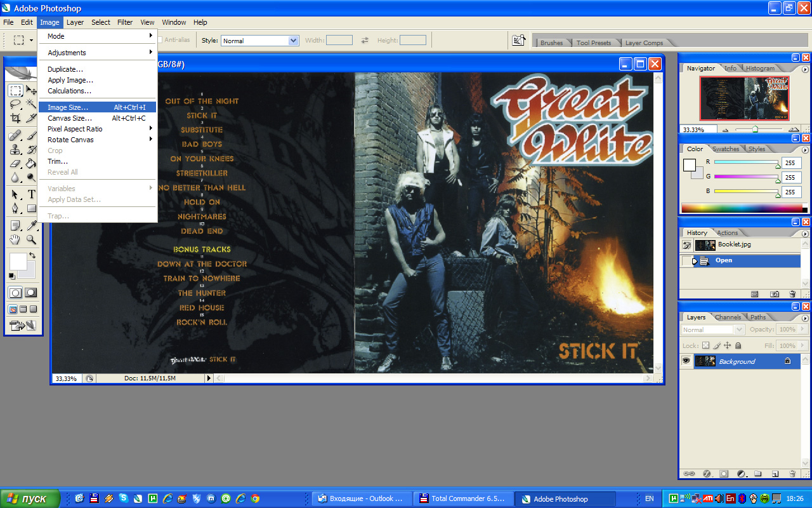Open the Navigator palette options menu
The image size is (812, 508).
[806, 69]
